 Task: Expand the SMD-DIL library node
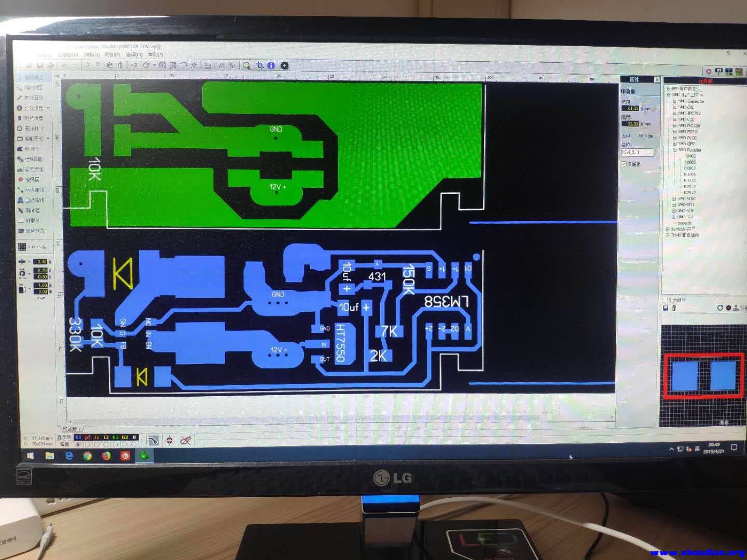pos(674,107)
